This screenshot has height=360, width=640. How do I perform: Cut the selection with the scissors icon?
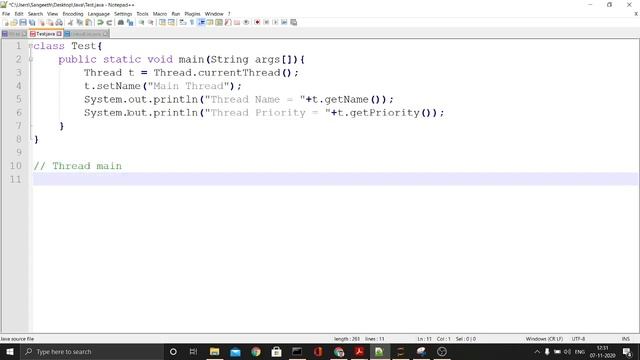tap(71, 22)
